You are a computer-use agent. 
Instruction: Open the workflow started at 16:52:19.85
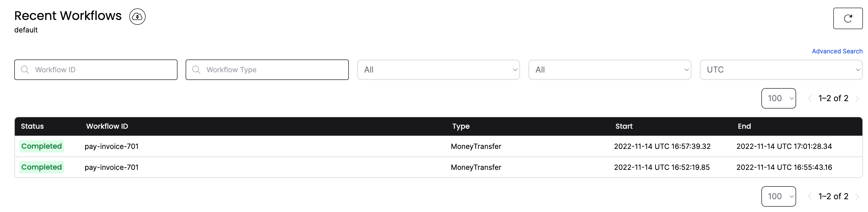tap(111, 167)
